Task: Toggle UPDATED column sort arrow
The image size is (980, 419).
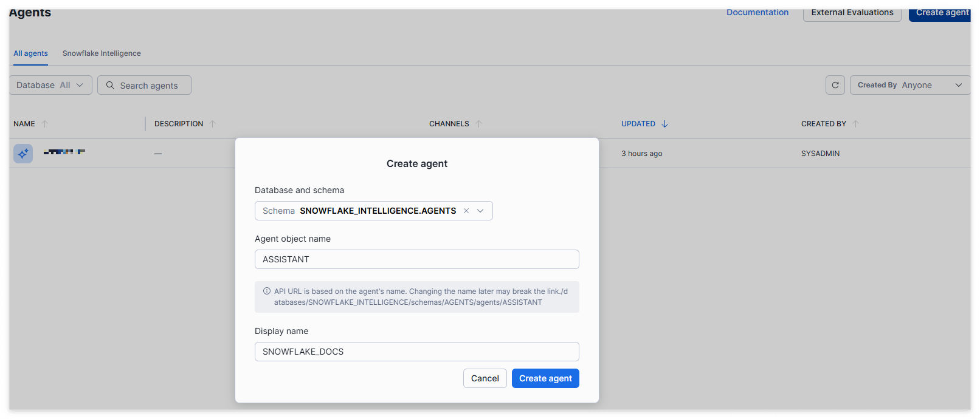Action: tap(664, 124)
